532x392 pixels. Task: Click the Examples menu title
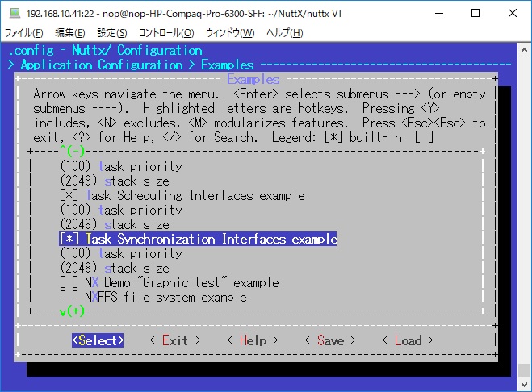(253, 79)
